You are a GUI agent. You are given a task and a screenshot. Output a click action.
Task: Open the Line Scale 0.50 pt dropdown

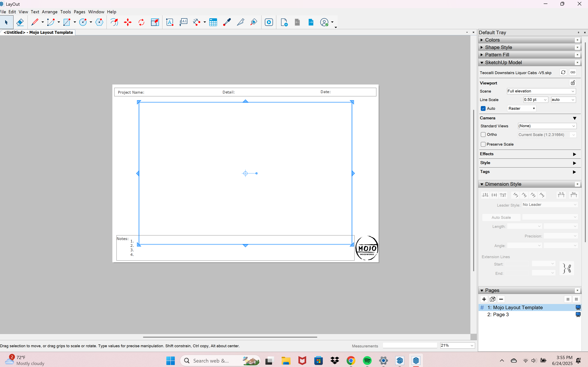click(x=536, y=100)
